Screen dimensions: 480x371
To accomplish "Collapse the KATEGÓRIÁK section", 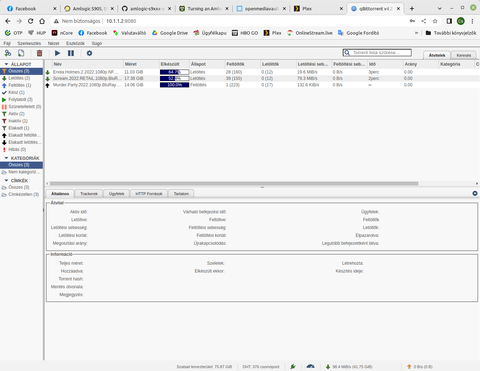I will tap(6, 158).
